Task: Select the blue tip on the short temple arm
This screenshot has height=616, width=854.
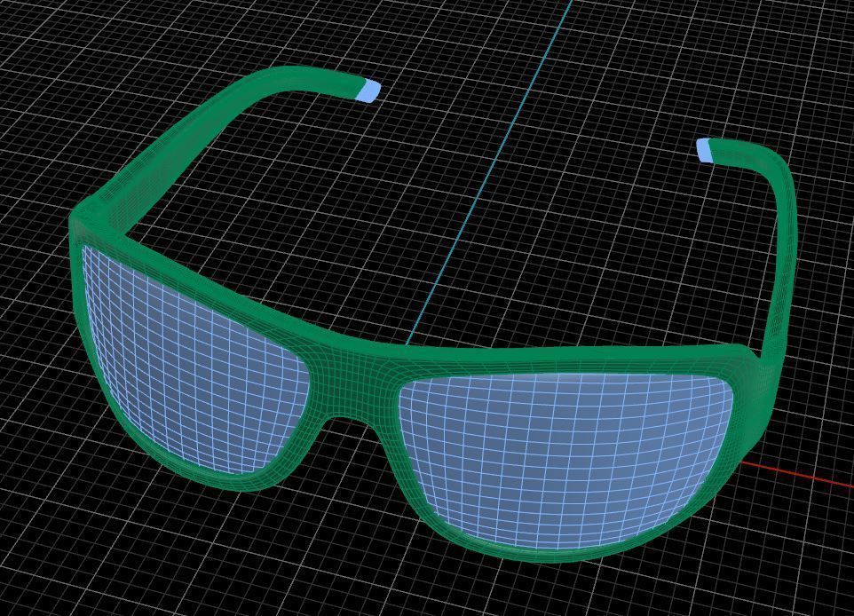Action: 704,150
